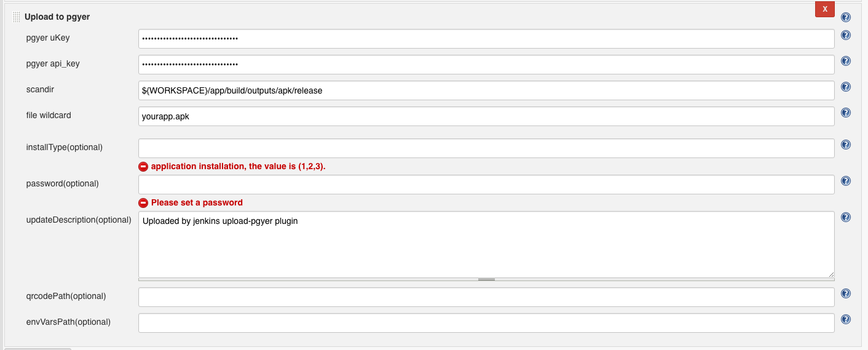Click the qrcodePath input field

point(486,297)
